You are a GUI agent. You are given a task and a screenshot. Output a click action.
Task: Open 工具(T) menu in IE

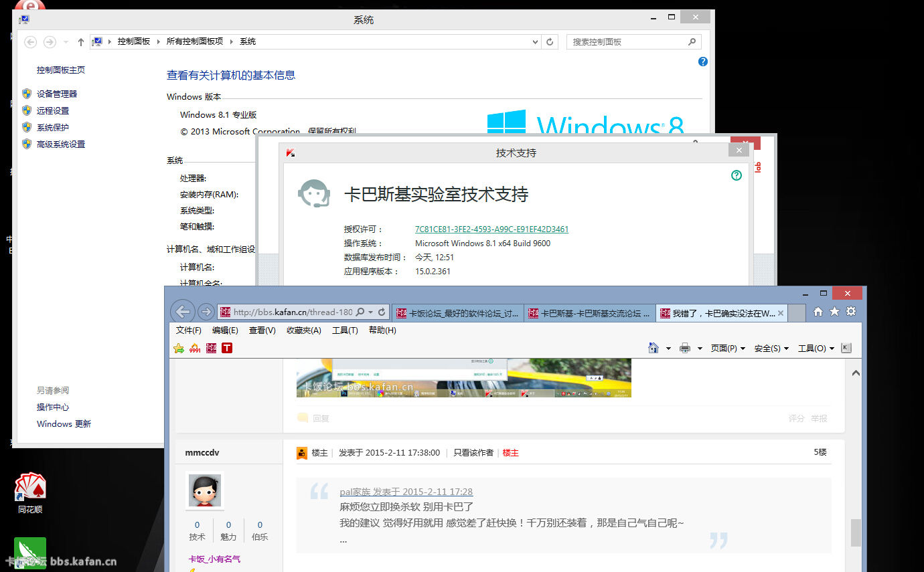[x=345, y=330]
